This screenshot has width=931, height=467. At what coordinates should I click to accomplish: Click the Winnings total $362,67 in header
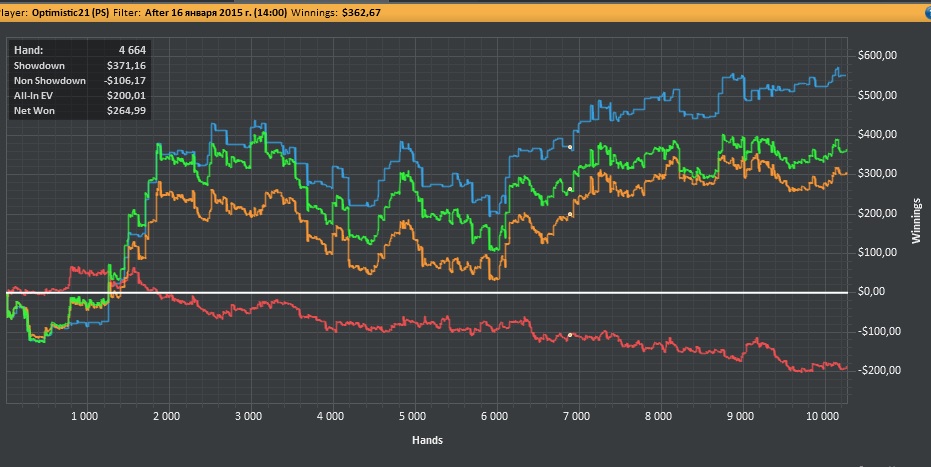tap(361, 12)
